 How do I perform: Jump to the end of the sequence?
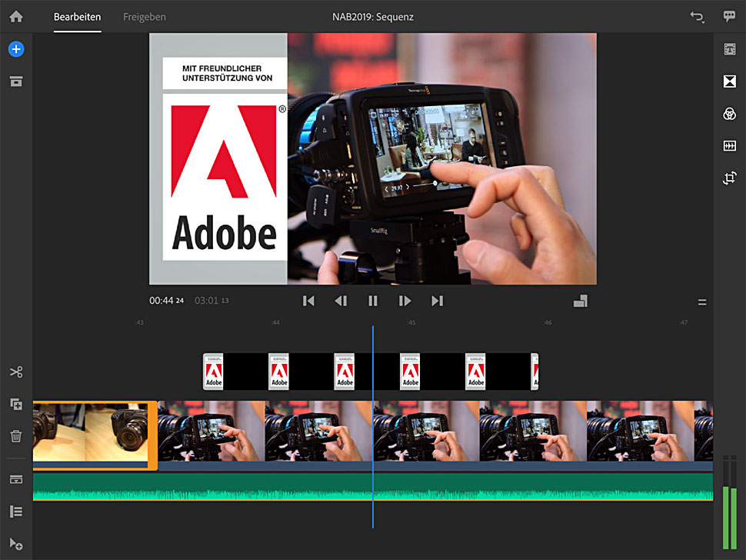point(438,301)
